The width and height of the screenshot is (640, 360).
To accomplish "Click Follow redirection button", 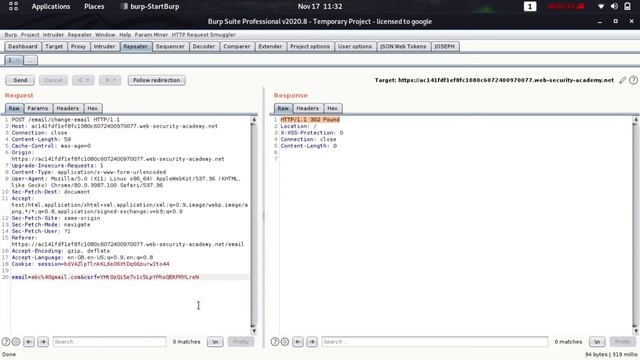I will pyautogui.click(x=156, y=80).
